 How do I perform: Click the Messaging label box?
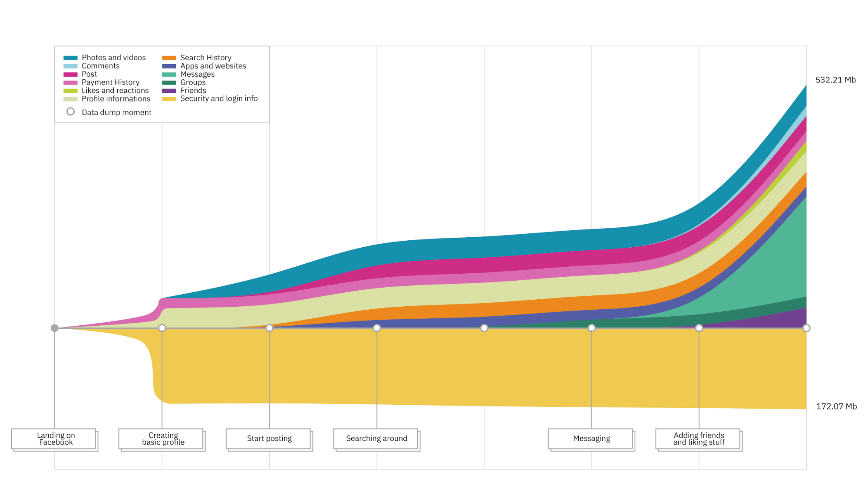point(591,439)
